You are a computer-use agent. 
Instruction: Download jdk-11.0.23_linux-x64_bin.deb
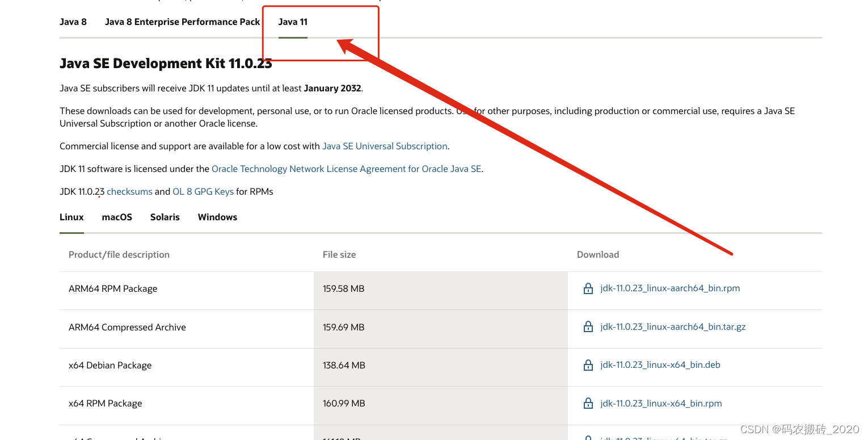660,365
